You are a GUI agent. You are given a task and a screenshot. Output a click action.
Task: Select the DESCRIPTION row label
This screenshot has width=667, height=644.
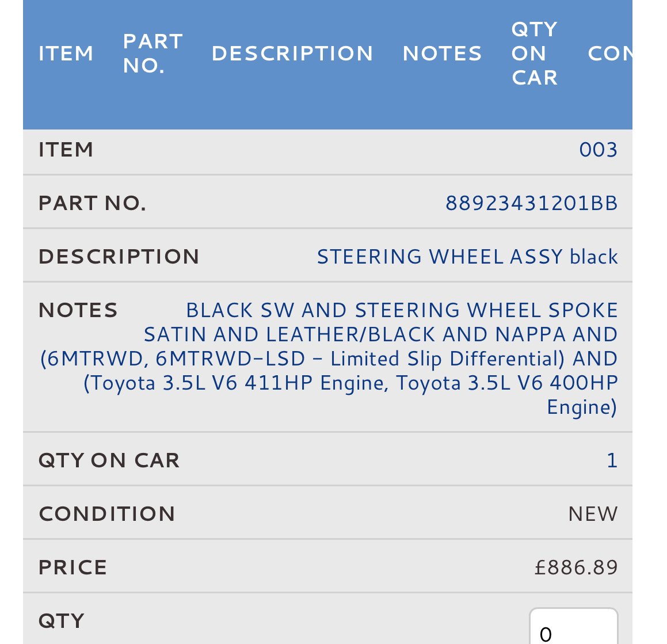119,257
